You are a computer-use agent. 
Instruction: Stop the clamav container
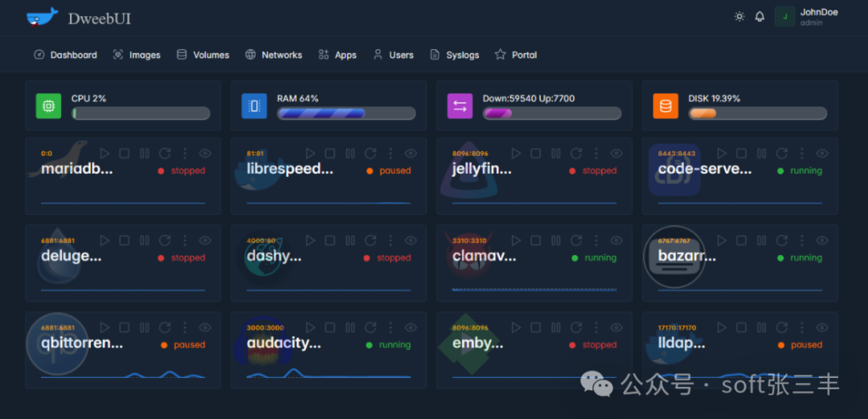click(x=536, y=240)
